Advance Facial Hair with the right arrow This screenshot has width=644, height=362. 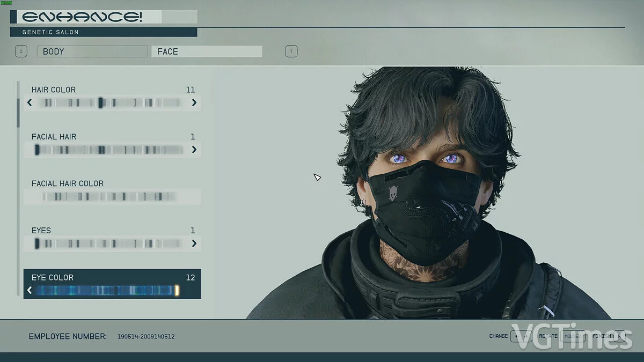[194, 150]
